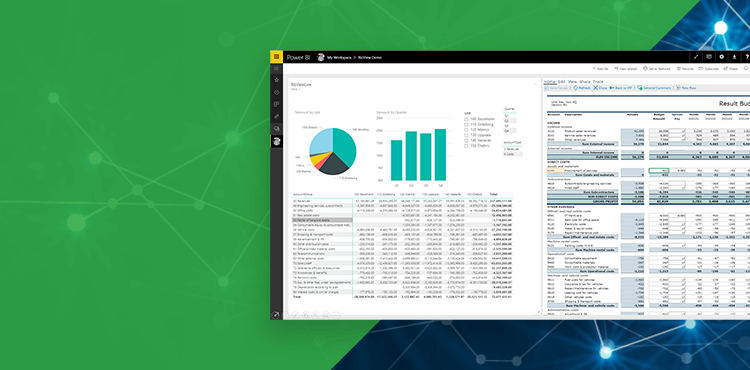Click My Workspace breadcrumb link

point(339,57)
